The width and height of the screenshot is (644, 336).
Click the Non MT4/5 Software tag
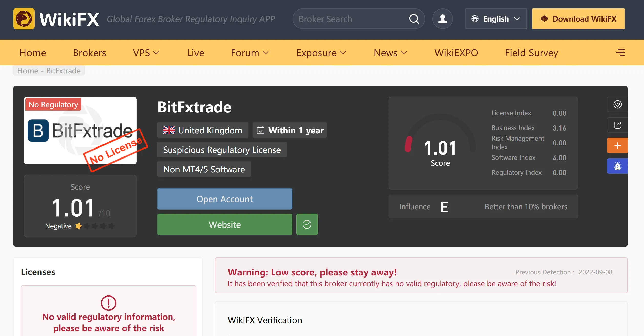204,169
